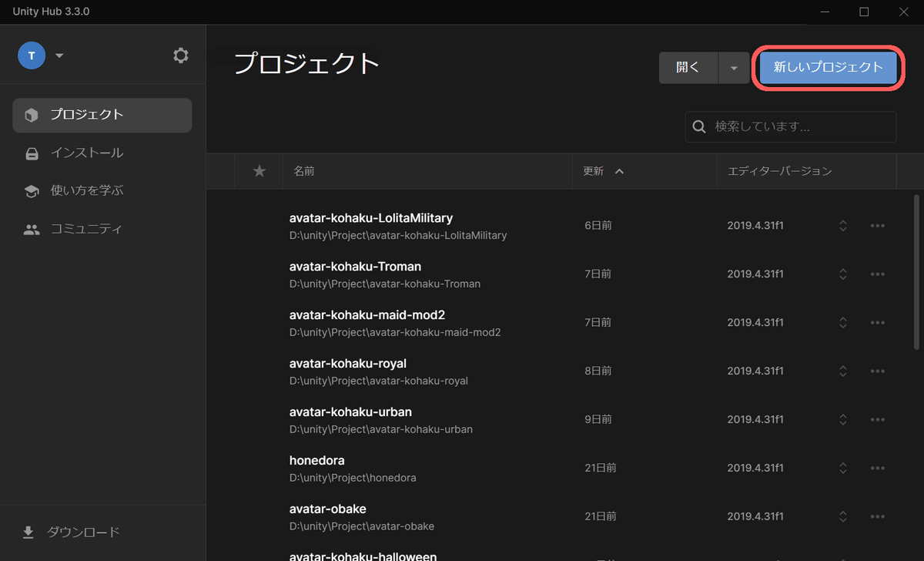This screenshot has width=924, height=561.
Task: Open more options for avatar-kohaku-Troman
Action: point(877,274)
